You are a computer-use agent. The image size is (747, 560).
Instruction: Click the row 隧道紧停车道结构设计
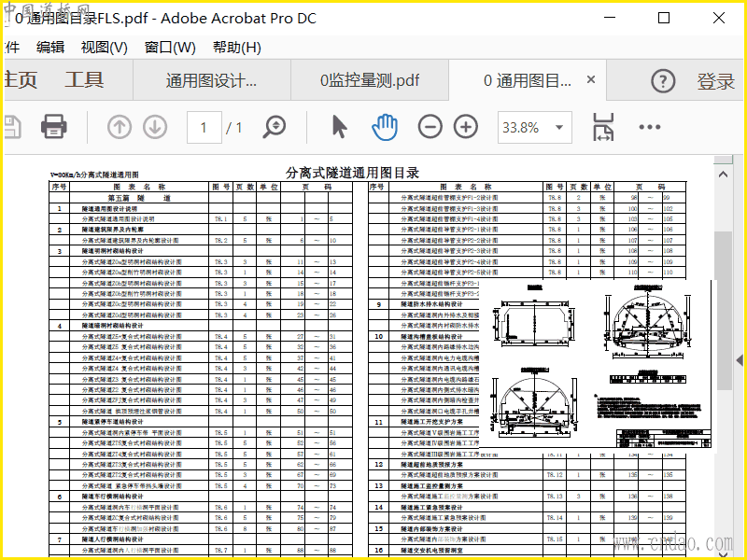[x=201, y=422]
